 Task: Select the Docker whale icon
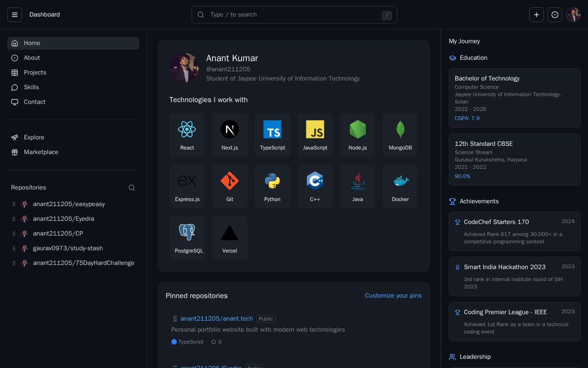400,181
